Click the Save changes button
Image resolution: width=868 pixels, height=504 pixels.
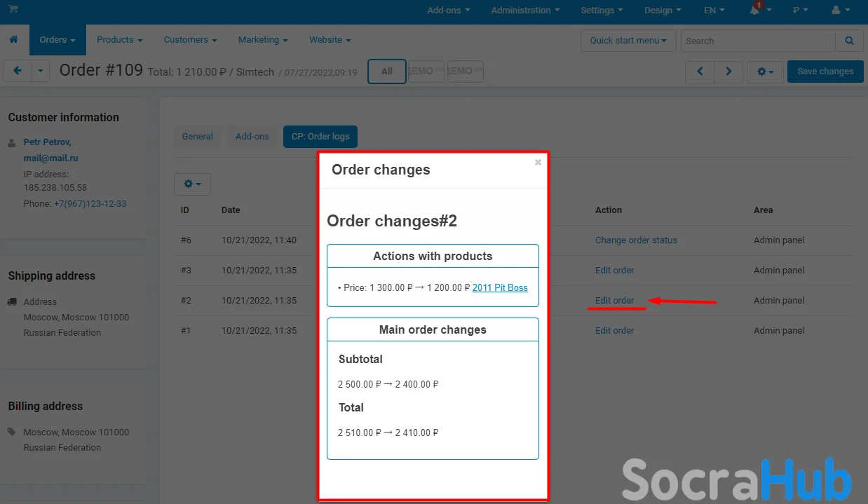point(825,71)
